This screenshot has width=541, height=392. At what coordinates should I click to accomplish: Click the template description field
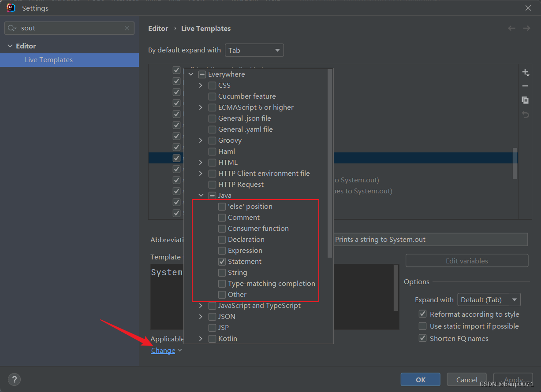click(430, 240)
